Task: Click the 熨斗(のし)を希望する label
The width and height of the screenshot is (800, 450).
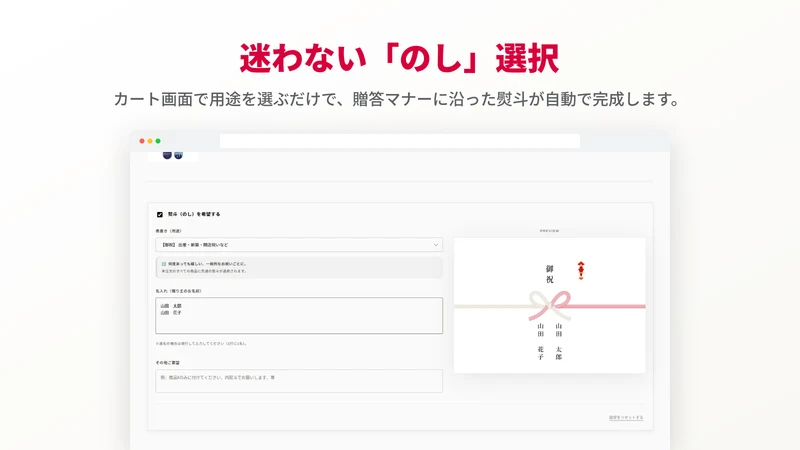Action: pyautogui.click(x=194, y=214)
